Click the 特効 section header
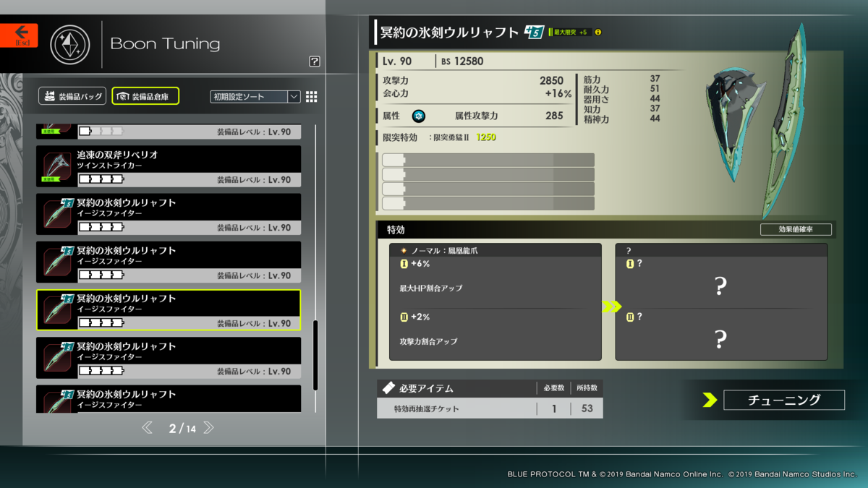Screen dimensions: 868x488 (396, 230)
